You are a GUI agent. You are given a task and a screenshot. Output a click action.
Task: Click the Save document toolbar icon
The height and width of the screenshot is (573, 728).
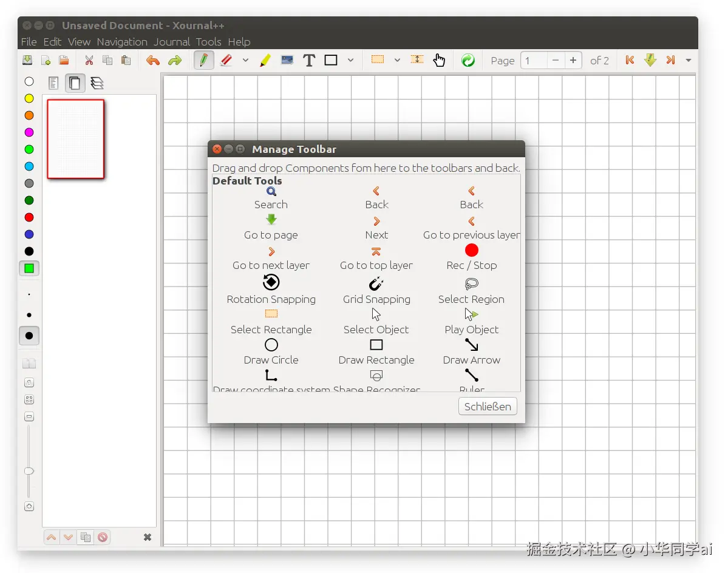28,60
